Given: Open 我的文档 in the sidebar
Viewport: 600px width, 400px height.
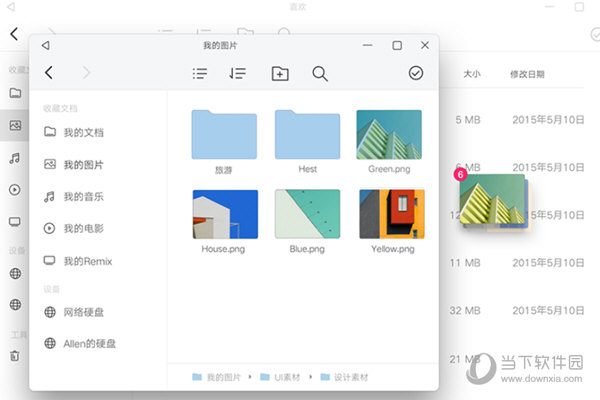Looking at the screenshot, I should (73, 132).
